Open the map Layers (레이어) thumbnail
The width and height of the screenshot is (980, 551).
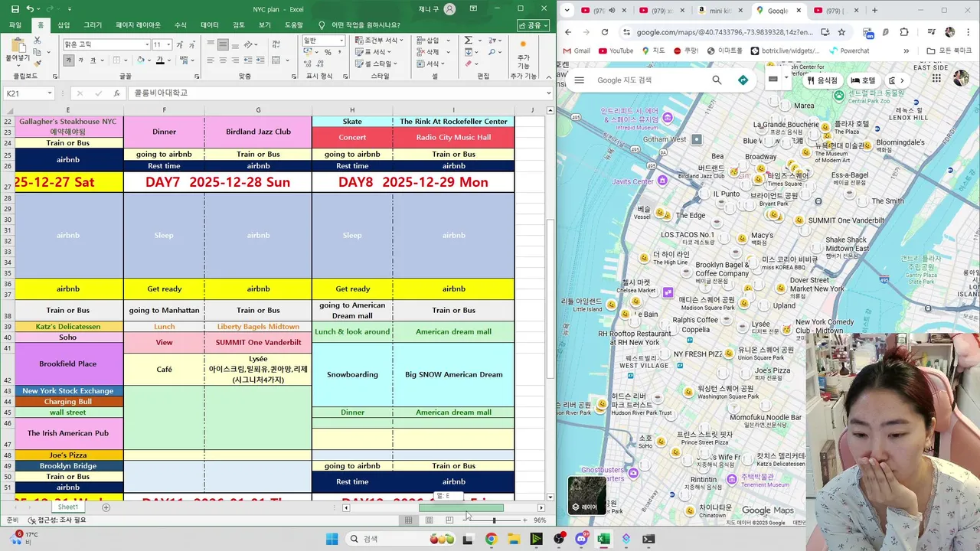[586, 495]
